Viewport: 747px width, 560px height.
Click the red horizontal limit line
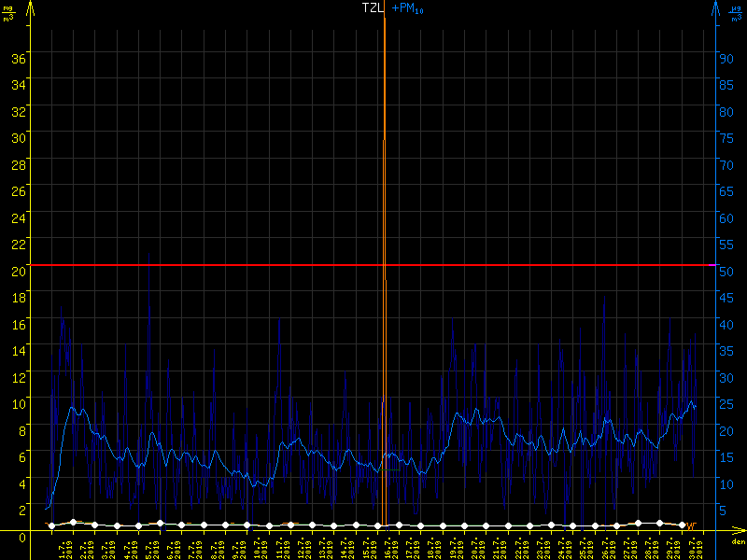coord(187,265)
